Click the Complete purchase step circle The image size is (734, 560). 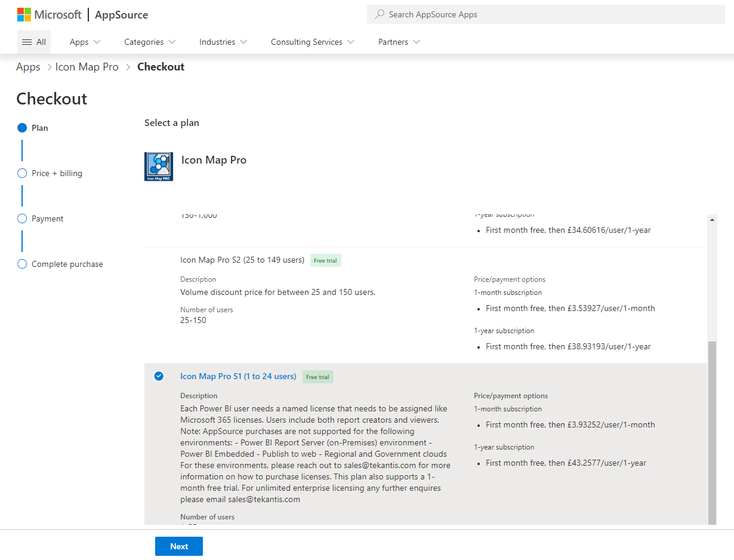[x=22, y=264]
